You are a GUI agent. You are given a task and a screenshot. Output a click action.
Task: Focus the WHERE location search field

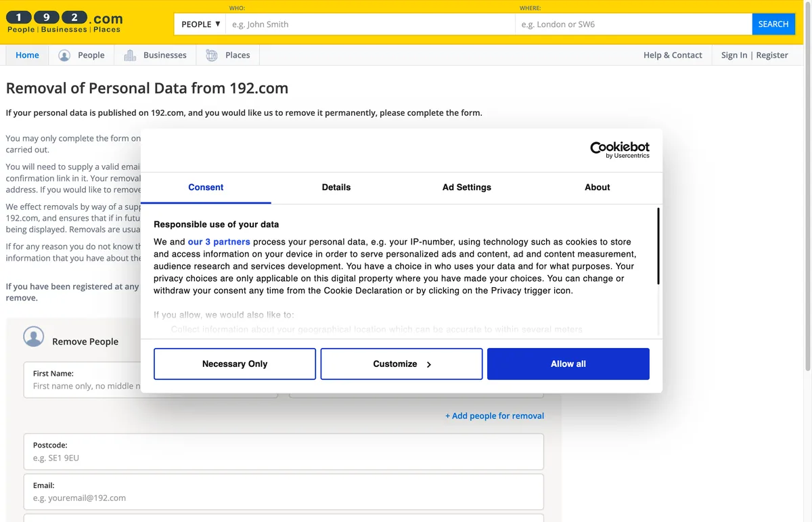(x=633, y=24)
